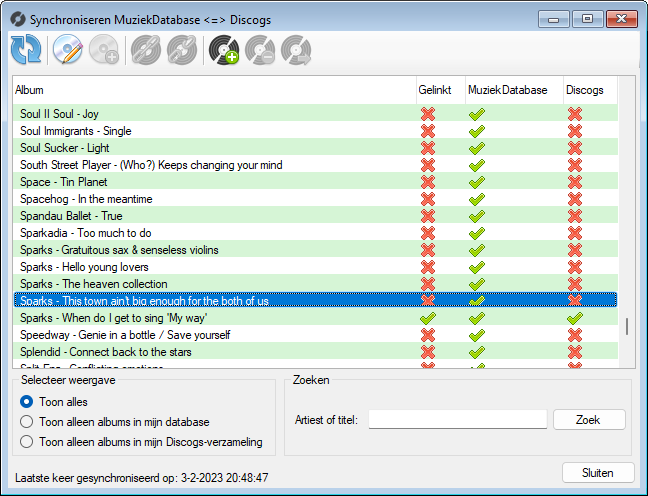Click Discogs red cross for Space - Tin Planet
This screenshot has width=648, height=496.
tap(575, 182)
